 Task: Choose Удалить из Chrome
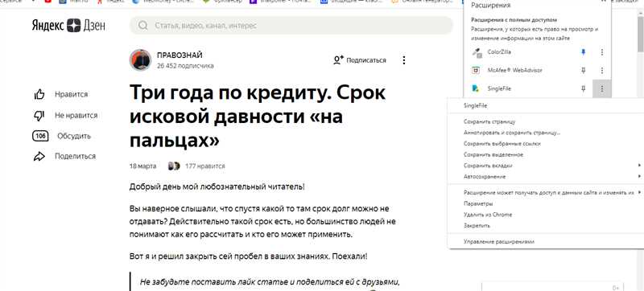(546, 215)
